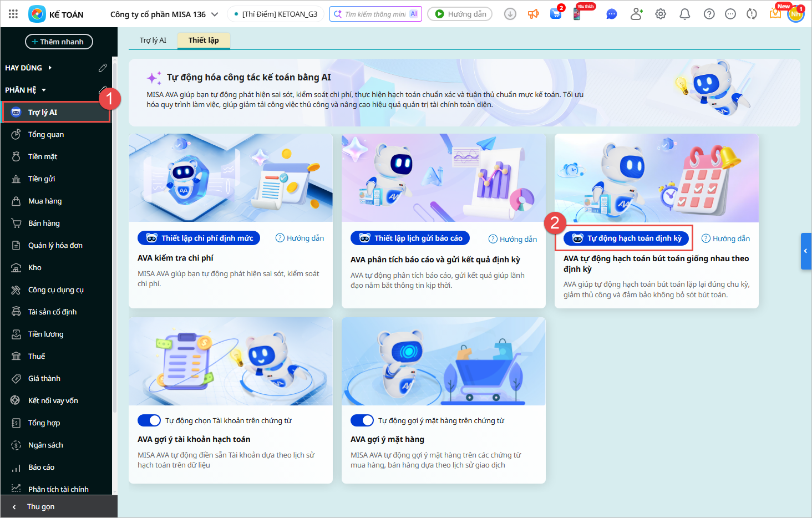Click the megaphone announcements icon
This screenshot has height=518, width=812.
point(533,14)
